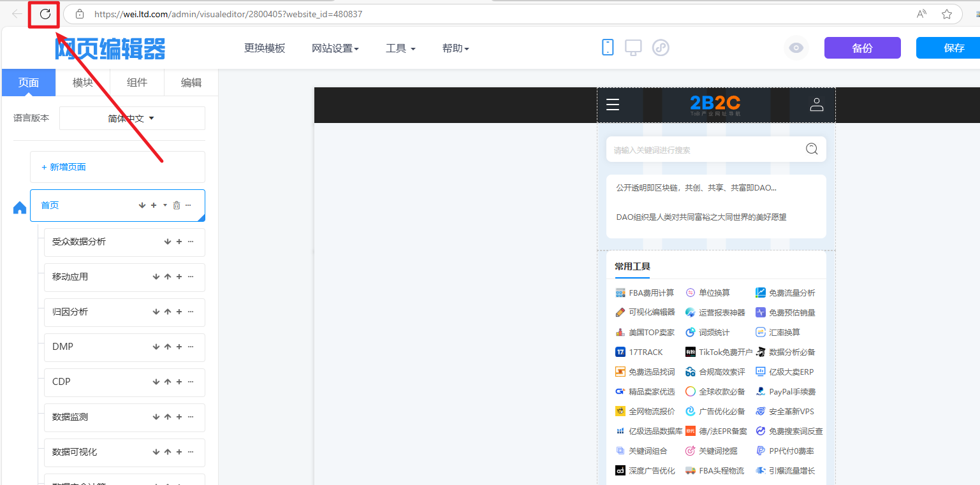Viewport: 980px width, 485px height.
Task: Switch to the 模块 tab
Action: click(83, 82)
